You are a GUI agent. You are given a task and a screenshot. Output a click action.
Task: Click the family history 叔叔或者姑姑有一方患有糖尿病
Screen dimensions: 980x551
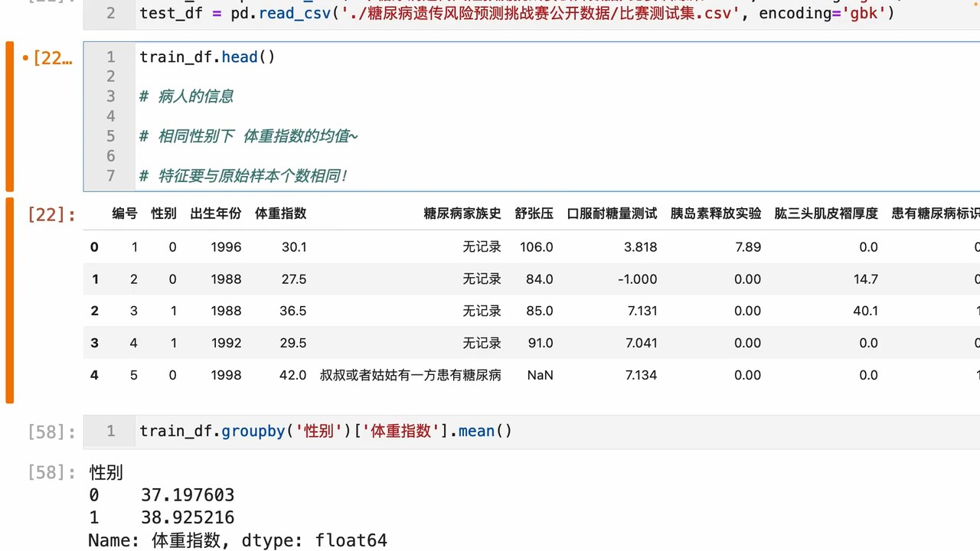pos(410,375)
